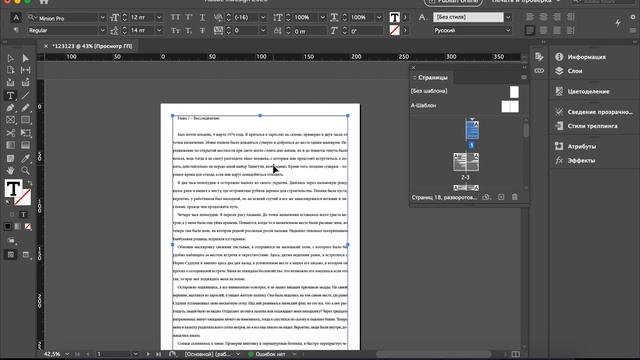Open Эффекты panel

pyautogui.click(x=581, y=160)
